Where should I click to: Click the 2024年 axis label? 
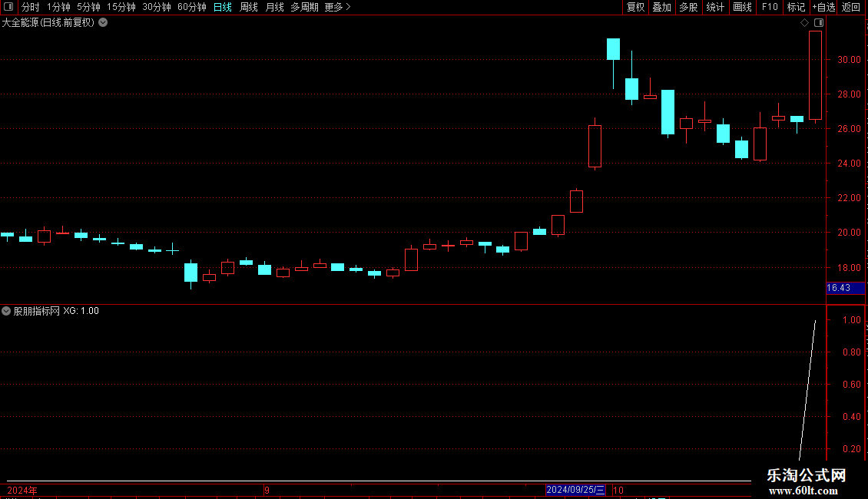tap(22, 490)
